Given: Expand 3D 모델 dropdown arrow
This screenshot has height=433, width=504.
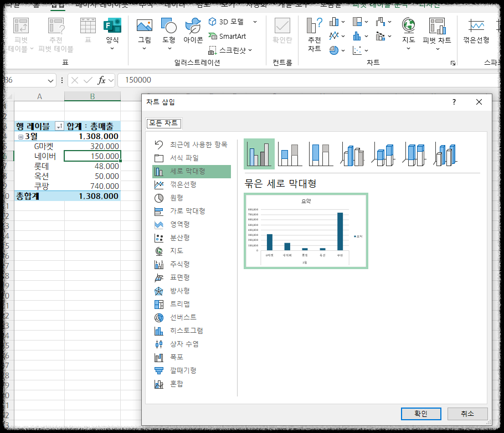Looking at the screenshot, I should click(255, 22).
